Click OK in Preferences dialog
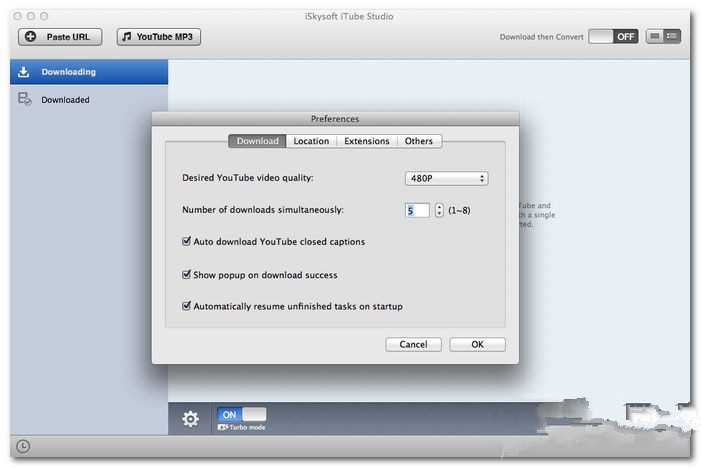The image size is (701, 468). tap(477, 344)
